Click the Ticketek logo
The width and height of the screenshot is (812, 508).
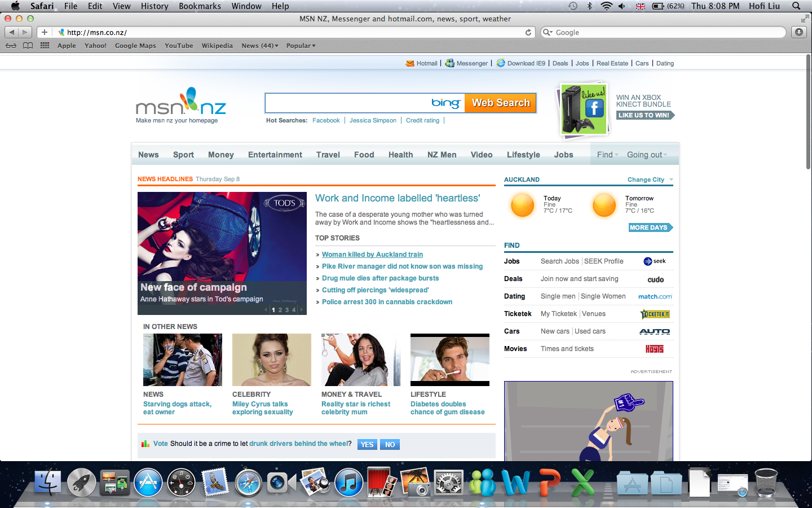point(655,314)
